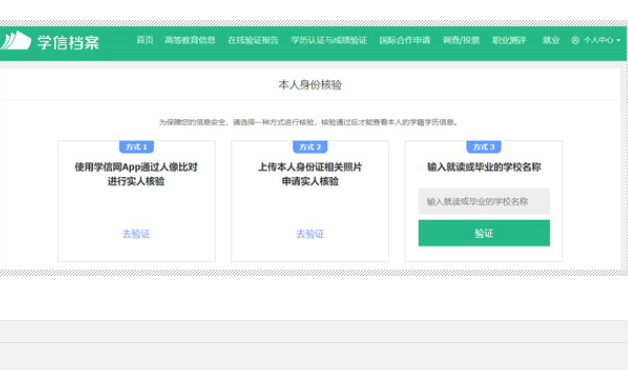The width and height of the screenshot is (628, 370).
Task: Open 高等教育信息 in the navigation bar
Action: coord(190,40)
